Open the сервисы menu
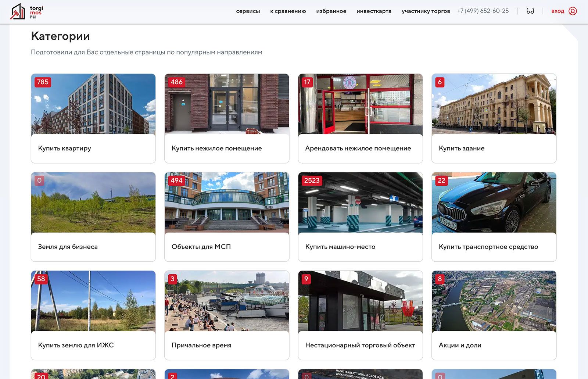Screen dimensions: 588x379 pos(248,11)
